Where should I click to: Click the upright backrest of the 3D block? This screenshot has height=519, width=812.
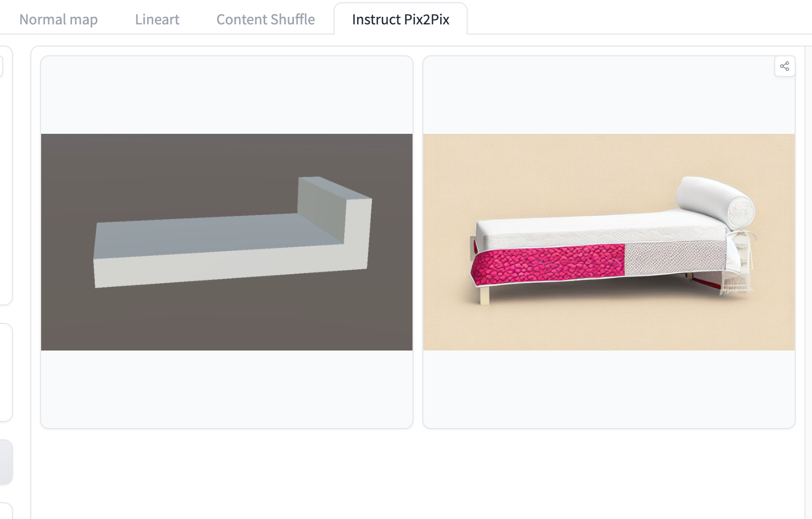click(322, 209)
